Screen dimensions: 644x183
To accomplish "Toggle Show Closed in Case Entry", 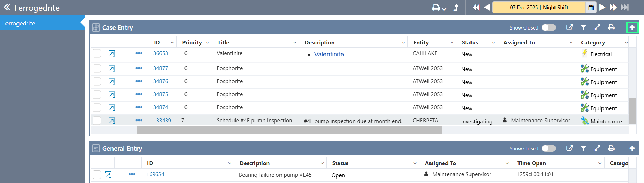I will (x=549, y=27).
